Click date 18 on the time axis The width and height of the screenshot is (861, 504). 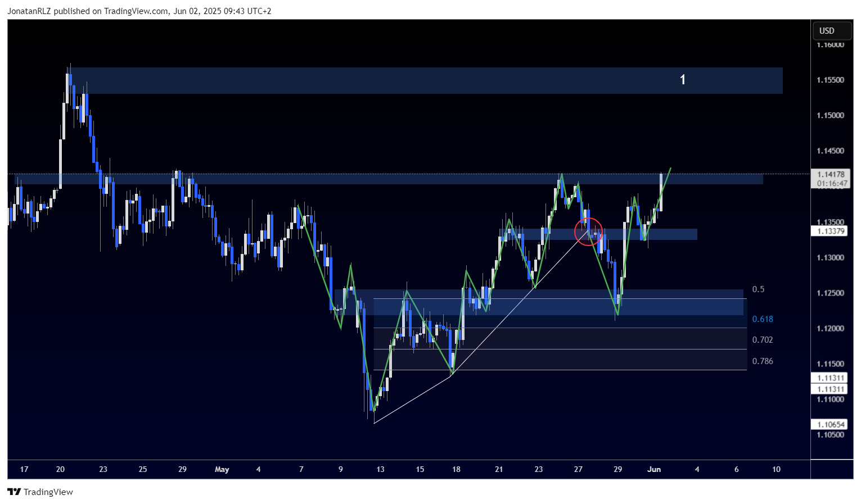coord(456,469)
